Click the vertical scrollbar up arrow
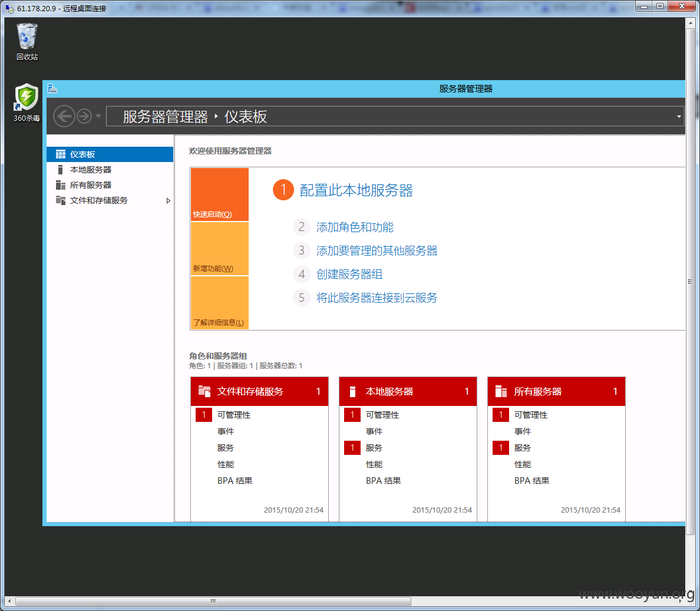This screenshot has width=700, height=611. (690, 22)
